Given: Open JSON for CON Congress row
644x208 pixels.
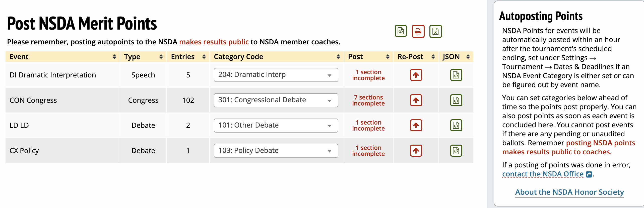Looking at the screenshot, I should [456, 100].
